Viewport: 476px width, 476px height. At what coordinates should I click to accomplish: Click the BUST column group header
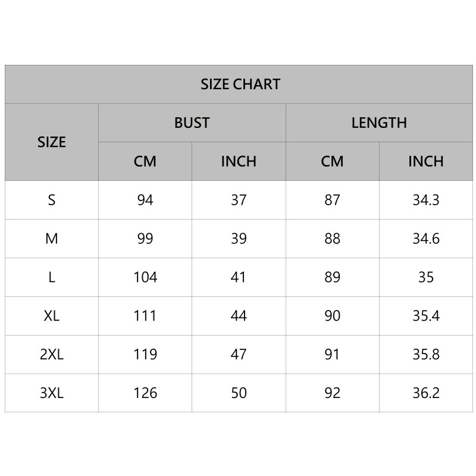pyautogui.click(x=192, y=123)
